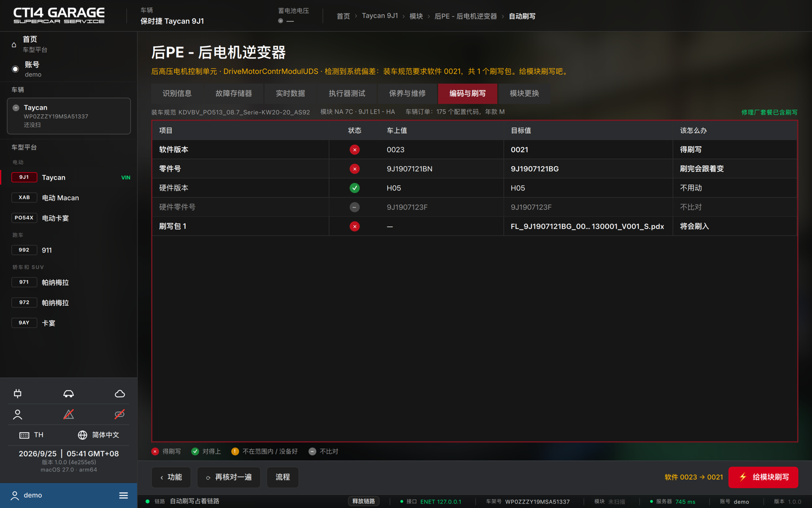
Task: Switch to the 保养与维修 tab
Action: coord(408,93)
